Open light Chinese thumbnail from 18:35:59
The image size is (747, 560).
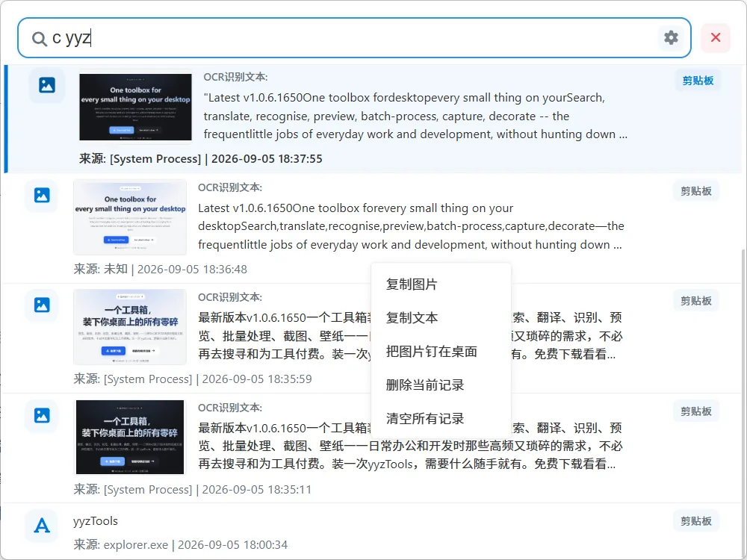[x=129, y=327]
